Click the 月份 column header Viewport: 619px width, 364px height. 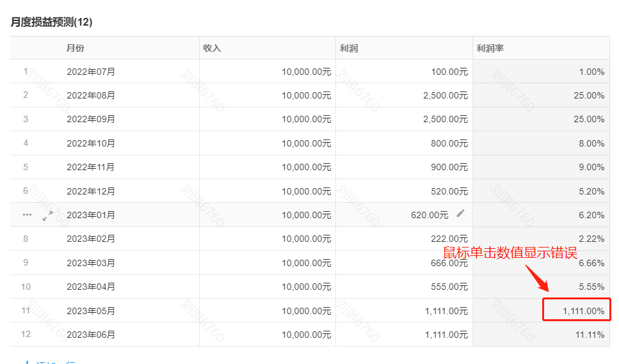pyautogui.click(x=76, y=48)
